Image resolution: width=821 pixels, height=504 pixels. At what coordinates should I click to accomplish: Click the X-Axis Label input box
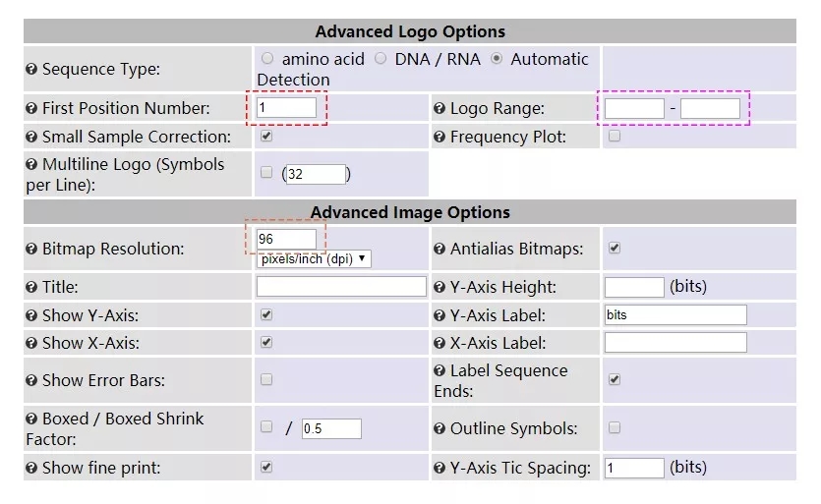675,343
